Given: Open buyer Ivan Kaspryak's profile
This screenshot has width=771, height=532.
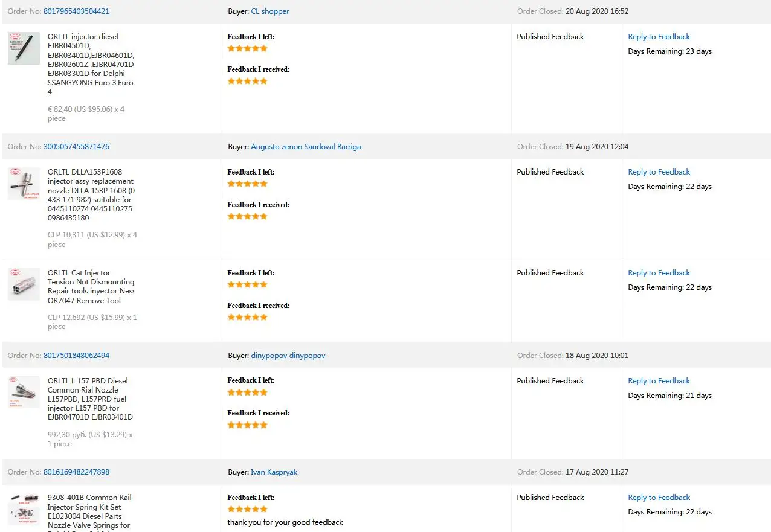Looking at the screenshot, I should pos(274,472).
